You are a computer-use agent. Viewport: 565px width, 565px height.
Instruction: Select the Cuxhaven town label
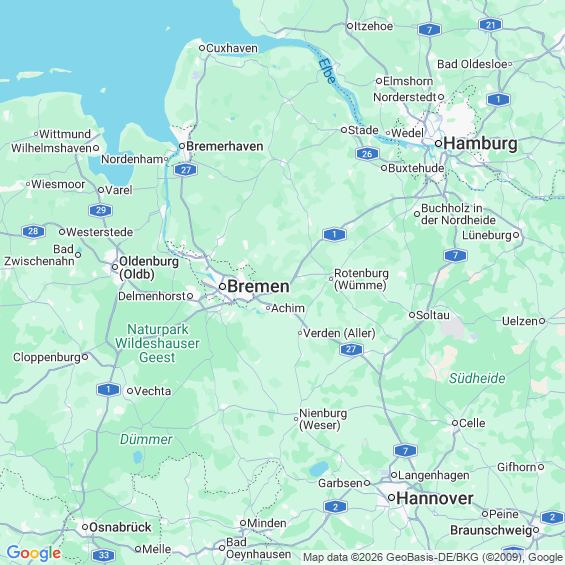click(x=232, y=48)
